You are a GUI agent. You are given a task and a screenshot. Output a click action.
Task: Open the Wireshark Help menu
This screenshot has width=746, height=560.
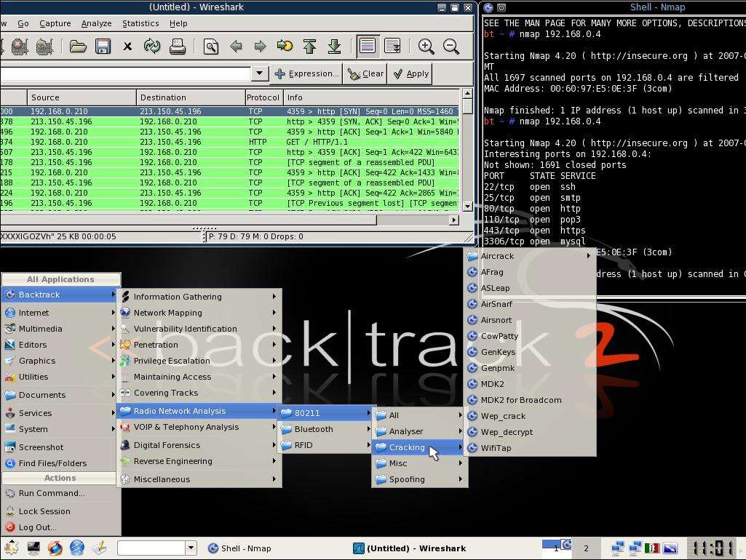178,23
